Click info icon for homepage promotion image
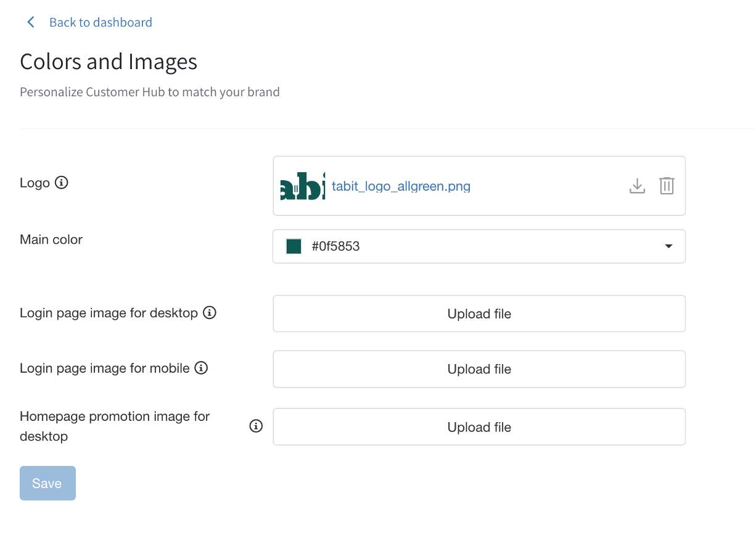The height and width of the screenshot is (548, 756). (x=256, y=426)
